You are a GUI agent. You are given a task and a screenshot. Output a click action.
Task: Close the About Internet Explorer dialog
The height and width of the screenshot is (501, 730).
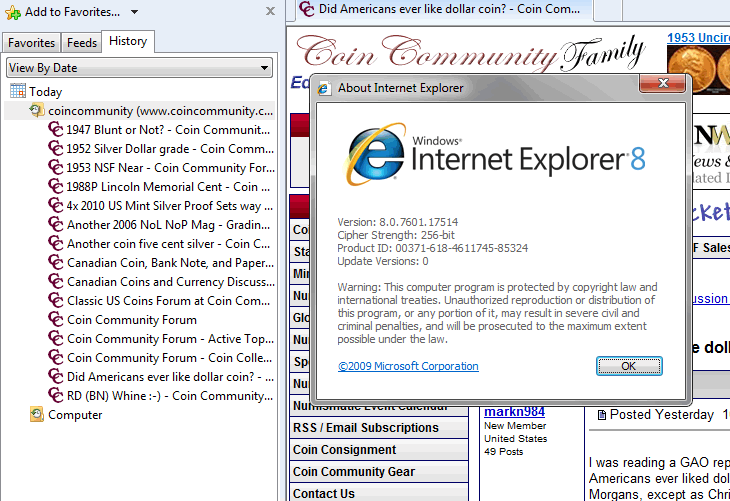[x=662, y=83]
